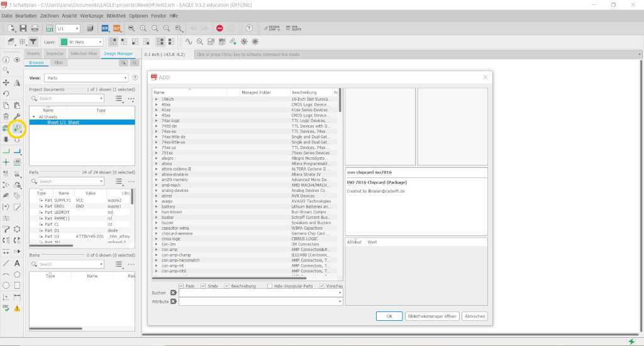Enable Hide Unpopular Parts checkbox
The image size is (644, 346).
click(x=269, y=286)
